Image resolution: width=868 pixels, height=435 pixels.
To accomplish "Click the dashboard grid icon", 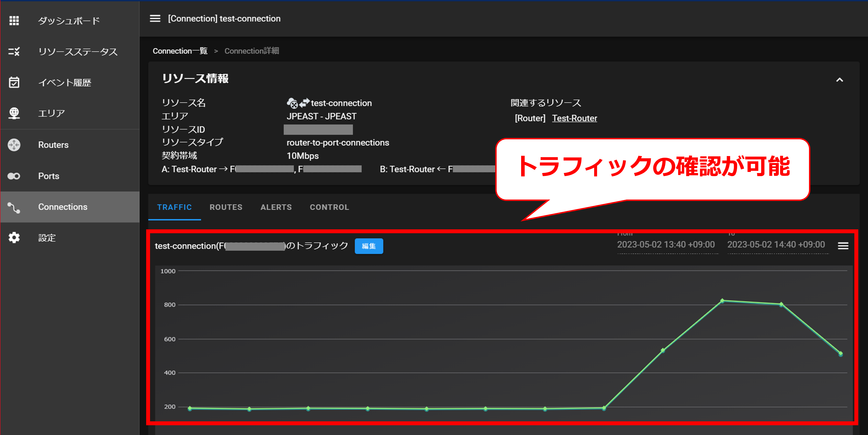I will [14, 21].
